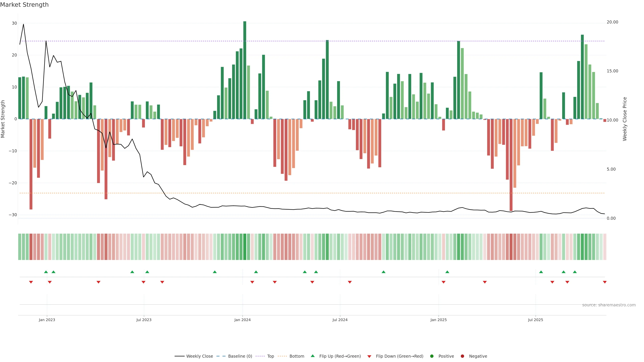Click the first green flip-up triangle marker
The image size is (644, 362).
[46, 272]
